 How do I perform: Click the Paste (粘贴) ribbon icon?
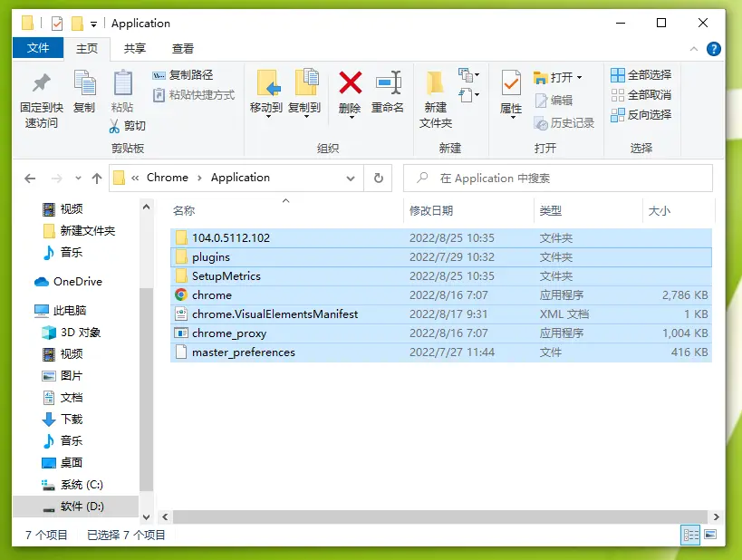tap(122, 84)
